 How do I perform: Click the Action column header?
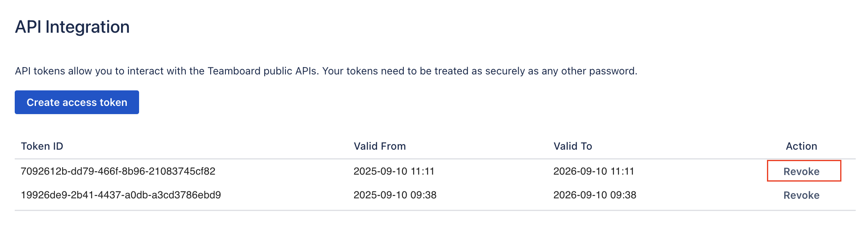pos(801,146)
